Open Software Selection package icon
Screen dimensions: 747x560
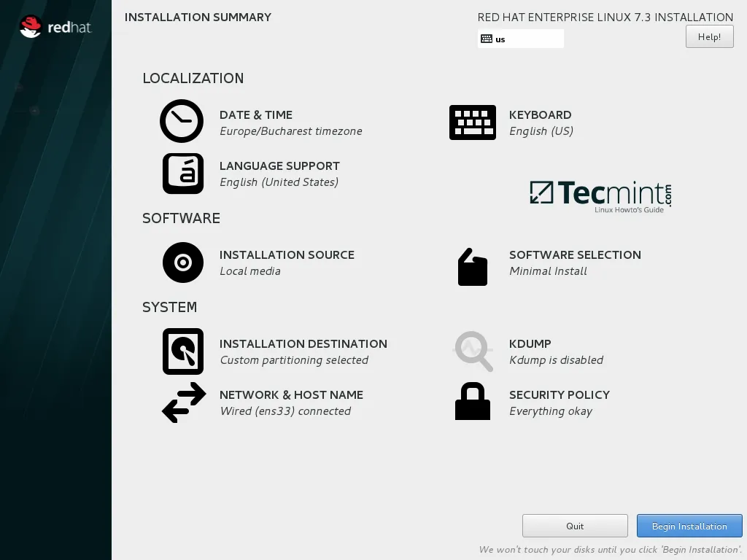472,267
